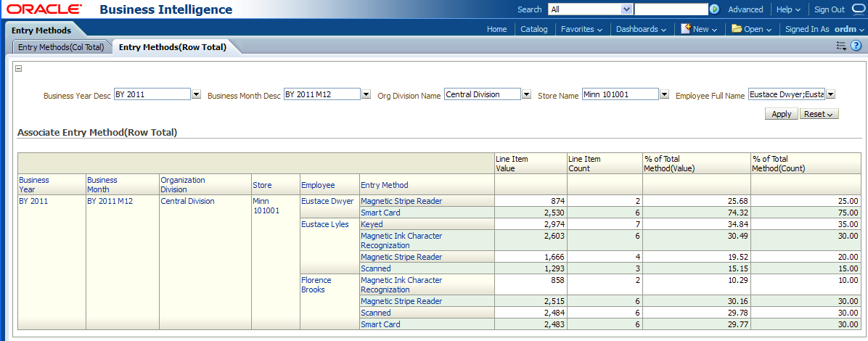Open the dashboard help icon
The image size is (868, 341).
click(856, 46)
